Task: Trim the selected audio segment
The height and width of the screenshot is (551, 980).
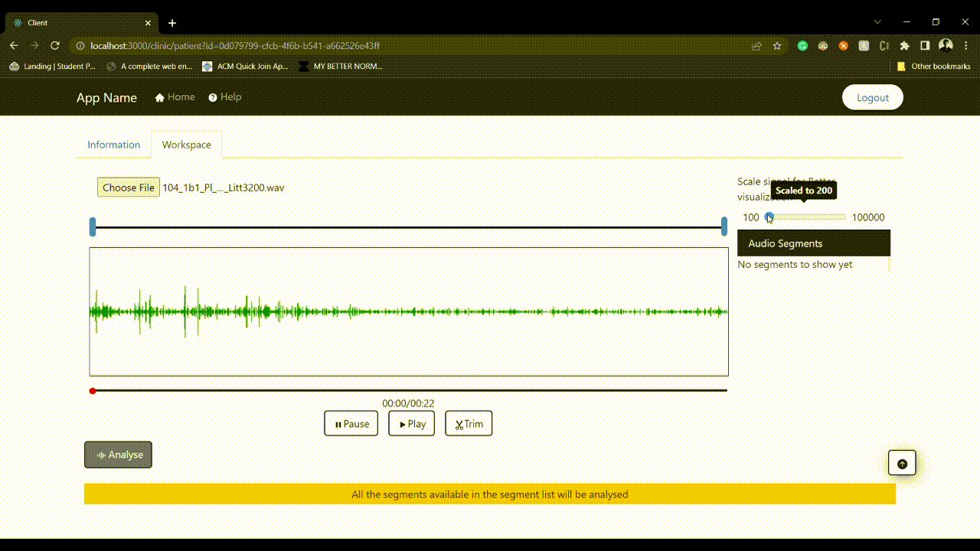Action: click(x=469, y=424)
